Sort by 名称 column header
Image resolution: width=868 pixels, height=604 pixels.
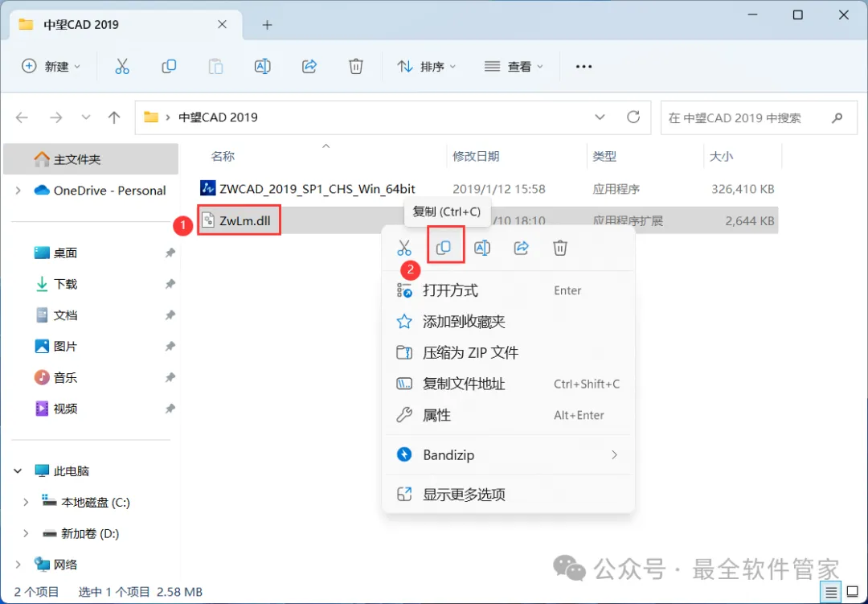point(223,156)
